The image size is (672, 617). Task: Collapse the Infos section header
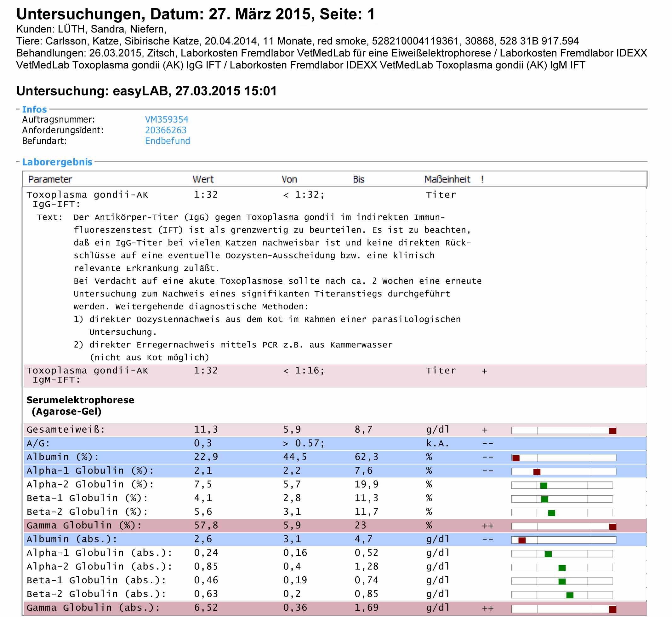point(34,109)
